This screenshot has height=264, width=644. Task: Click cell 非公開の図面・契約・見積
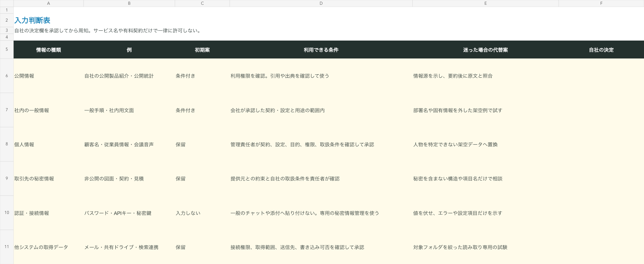(129, 178)
